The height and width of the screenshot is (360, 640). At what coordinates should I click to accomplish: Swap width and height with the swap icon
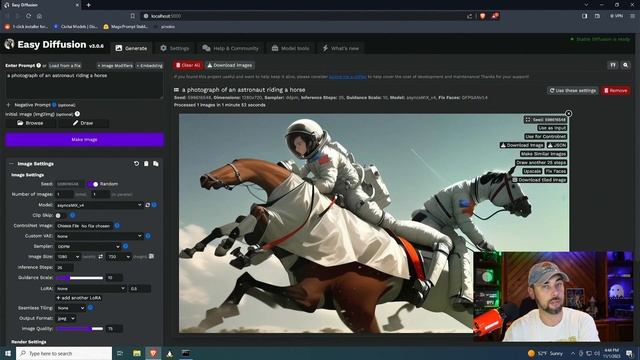coord(100,257)
